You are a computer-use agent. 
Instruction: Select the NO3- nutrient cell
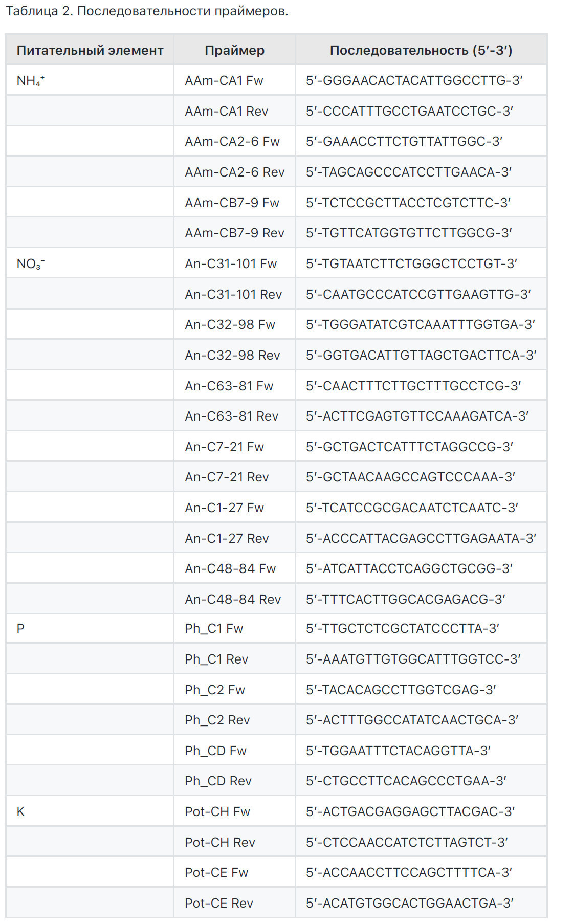(x=31, y=264)
